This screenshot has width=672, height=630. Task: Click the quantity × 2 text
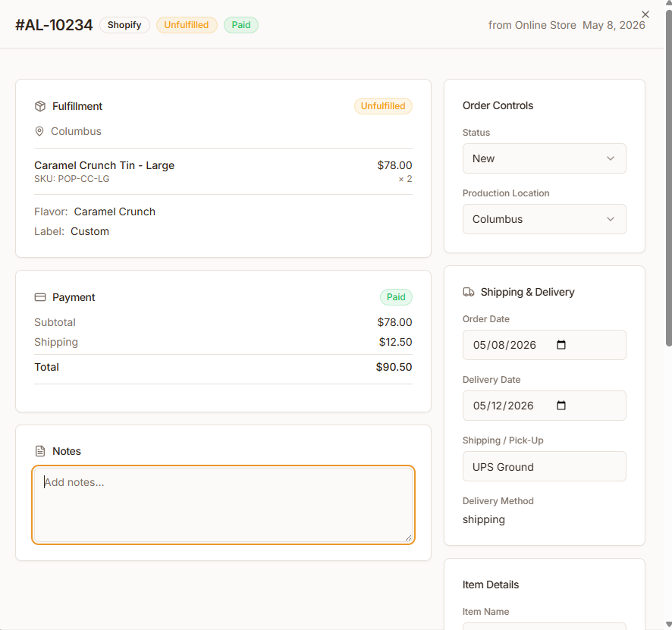(x=405, y=179)
